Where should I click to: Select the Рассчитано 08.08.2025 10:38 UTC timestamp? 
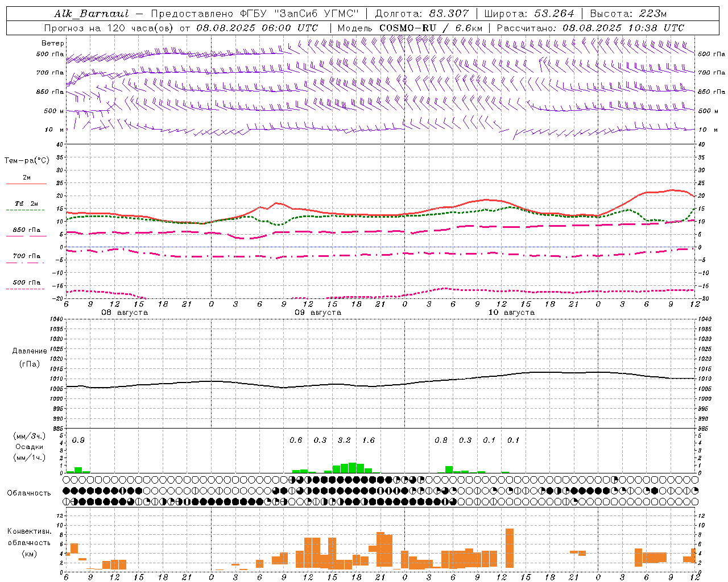[x=590, y=28]
